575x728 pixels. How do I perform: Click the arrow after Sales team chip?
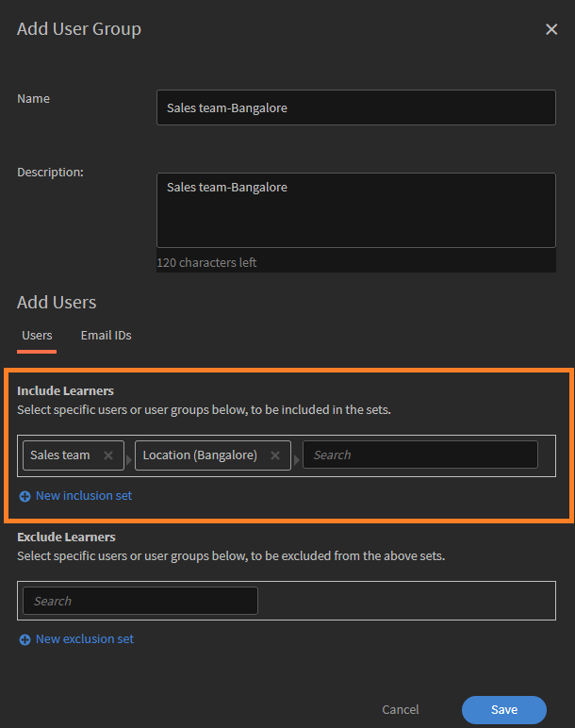129,460
